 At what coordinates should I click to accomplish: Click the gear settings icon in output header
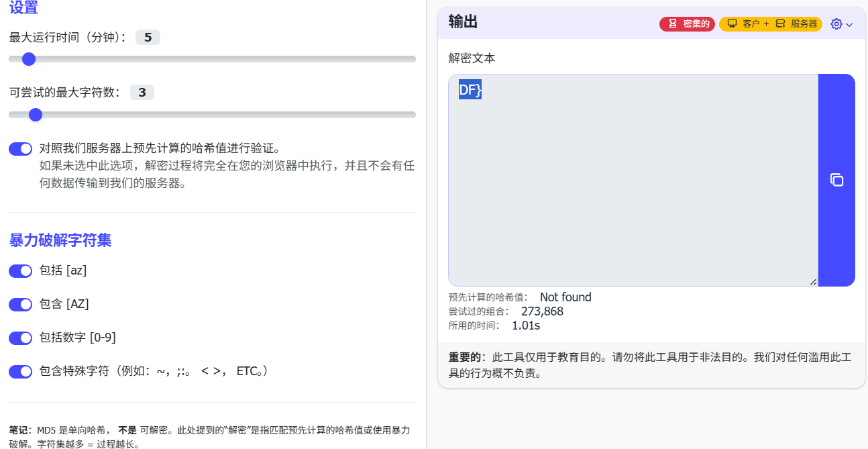coord(836,24)
